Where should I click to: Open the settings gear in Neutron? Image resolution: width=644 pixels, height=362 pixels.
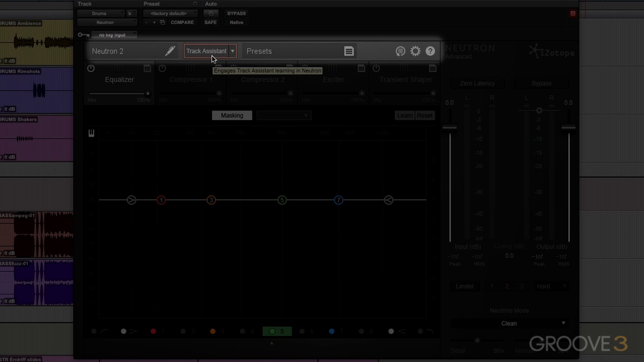(415, 51)
